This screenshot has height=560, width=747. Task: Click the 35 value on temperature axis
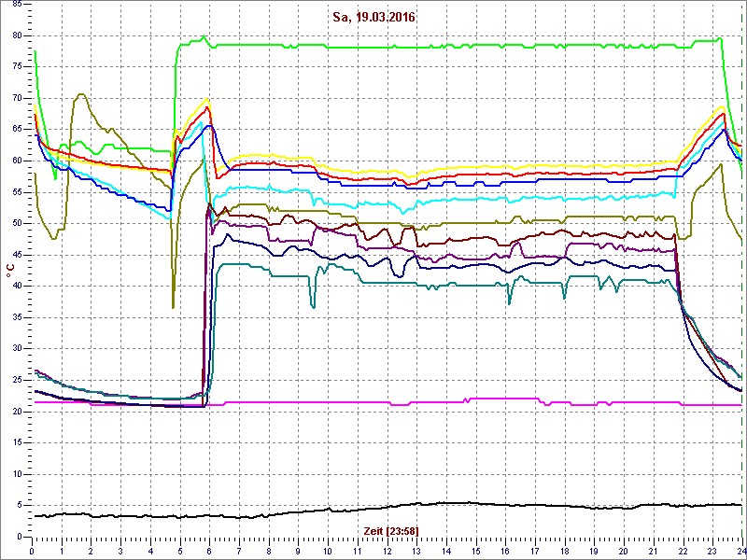click(16, 317)
